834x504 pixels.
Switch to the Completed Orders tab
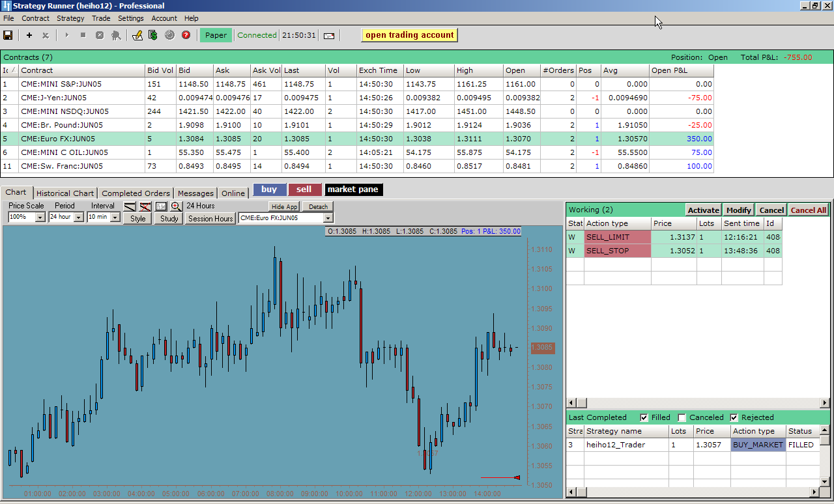point(136,193)
